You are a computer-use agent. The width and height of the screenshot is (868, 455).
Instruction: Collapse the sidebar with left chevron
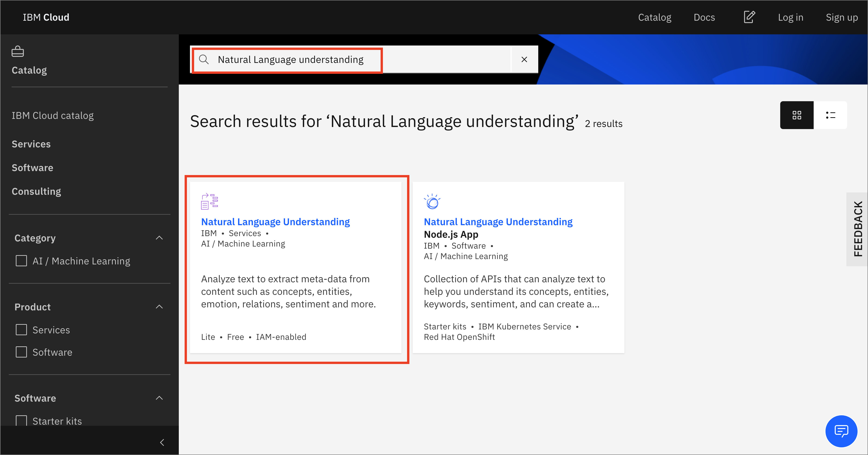(162, 442)
